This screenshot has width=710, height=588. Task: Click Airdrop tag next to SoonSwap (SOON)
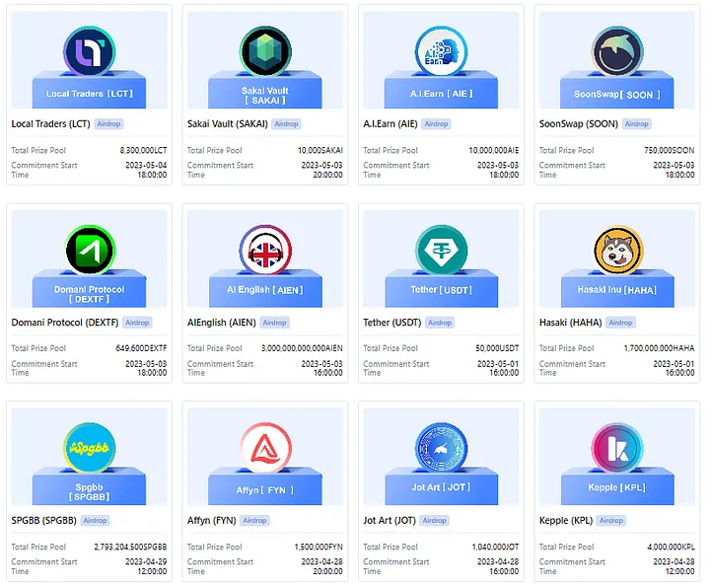(637, 123)
